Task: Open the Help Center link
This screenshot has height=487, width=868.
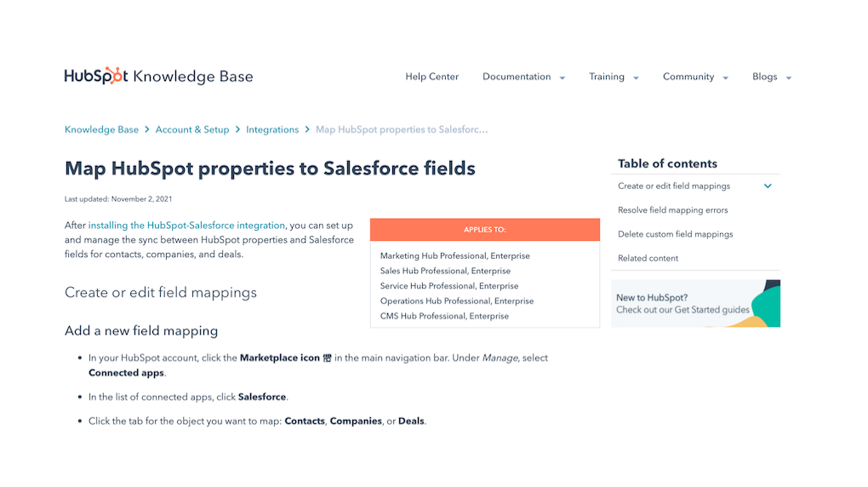Action: point(431,77)
